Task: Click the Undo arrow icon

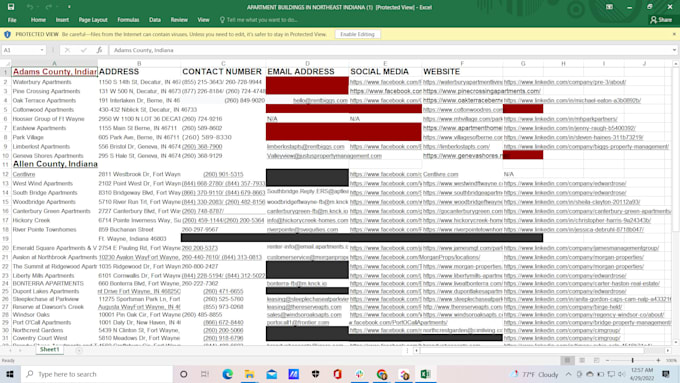Action: point(29,7)
